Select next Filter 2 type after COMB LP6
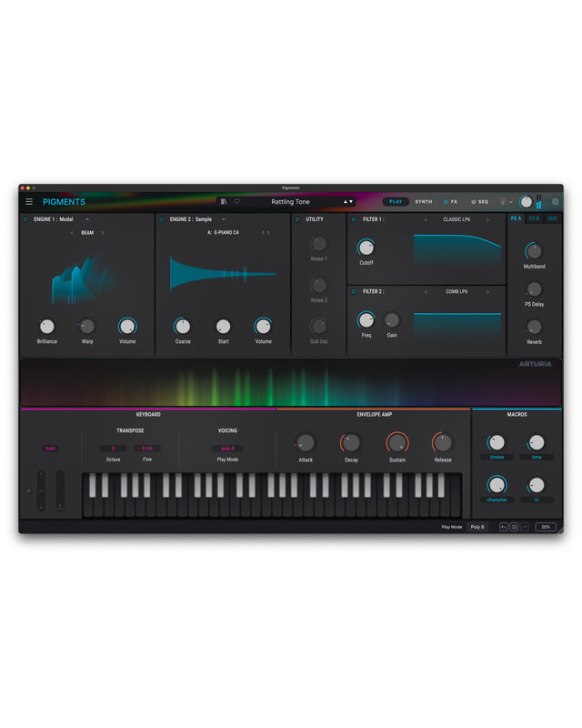The height and width of the screenshot is (728, 582). (x=487, y=292)
